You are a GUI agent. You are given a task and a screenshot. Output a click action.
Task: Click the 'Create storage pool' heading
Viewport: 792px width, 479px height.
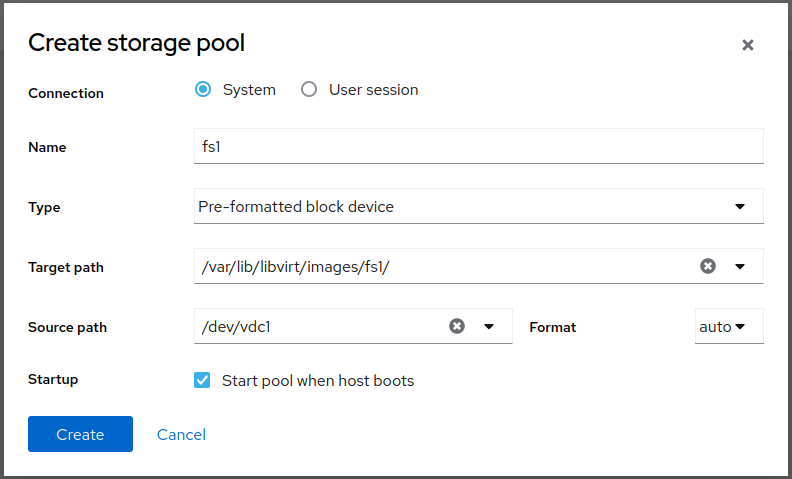pyautogui.click(x=136, y=43)
